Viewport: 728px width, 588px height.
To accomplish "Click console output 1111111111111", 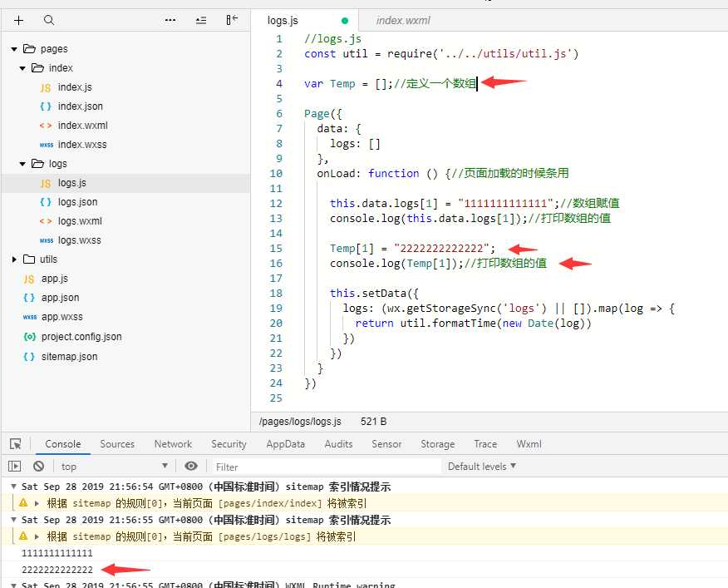I will coord(57,553).
